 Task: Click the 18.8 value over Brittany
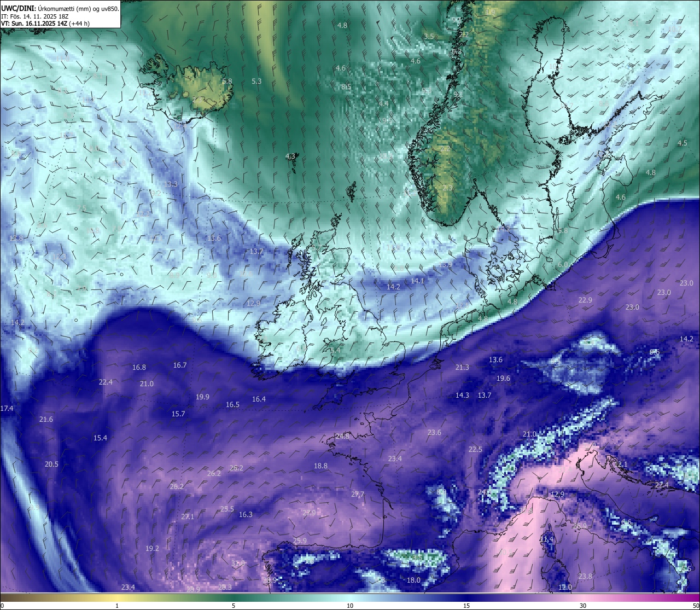click(320, 466)
